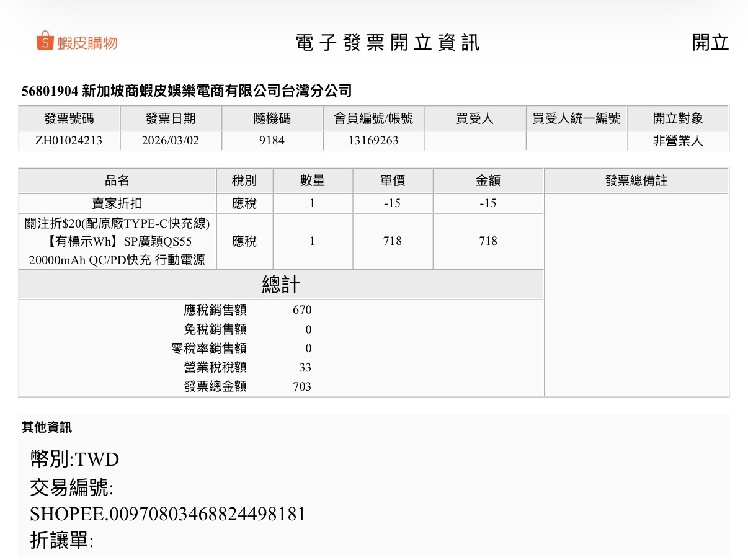This screenshot has height=560, width=748.
Task: Select invoice number ZH01024213
Action: click(69, 141)
